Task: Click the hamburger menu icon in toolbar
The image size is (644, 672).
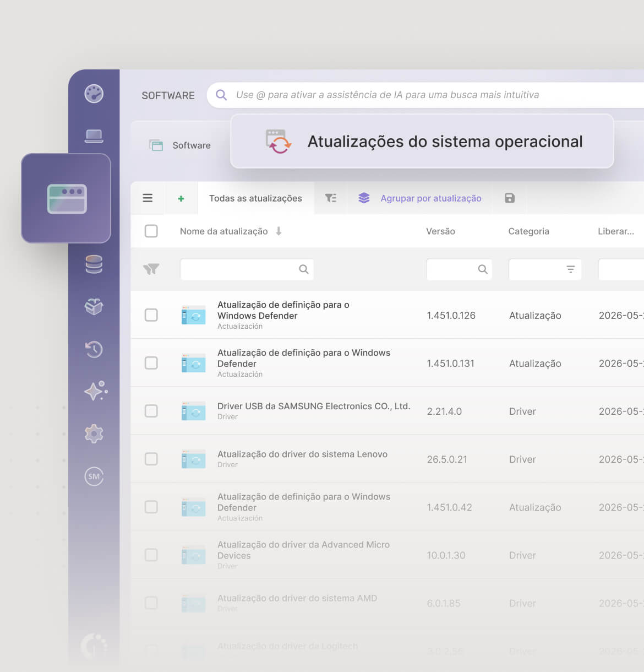Action: pyautogui.click(x=148, y=198)
